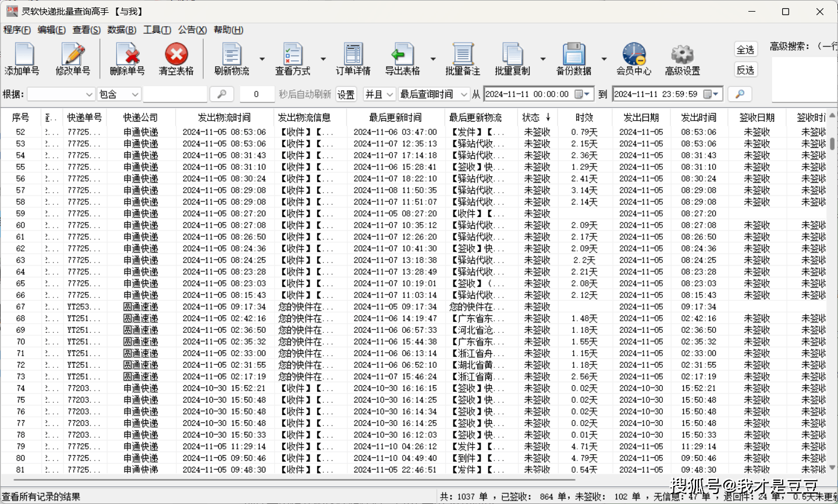This screenshot has height=504, width=838.
Task: Click the 3.14天 timeliness cell
Action: coord(584,190)
